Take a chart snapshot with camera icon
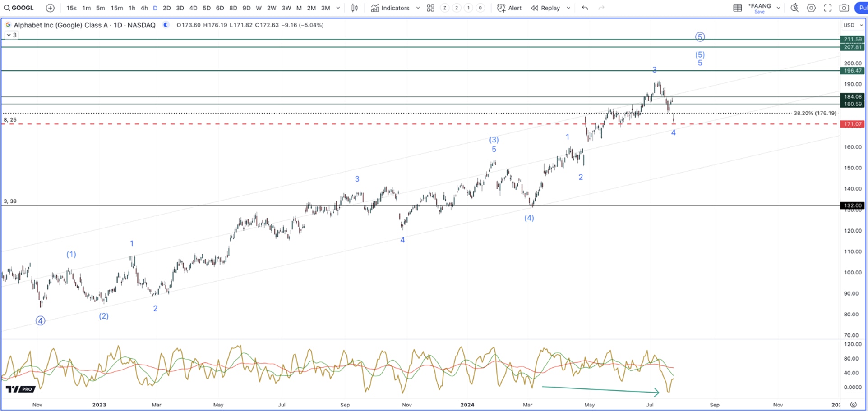This screenshot has height=411, width=868. coord(844,8)
